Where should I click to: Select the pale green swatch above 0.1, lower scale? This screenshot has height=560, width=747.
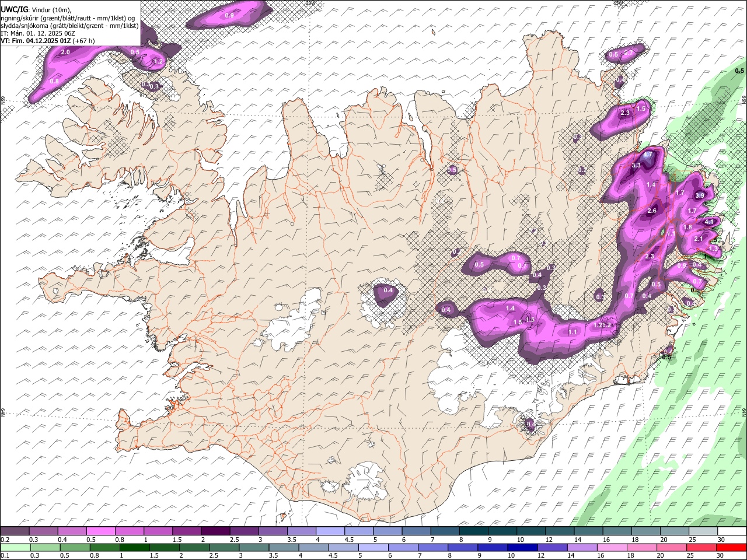coord(15,548)
